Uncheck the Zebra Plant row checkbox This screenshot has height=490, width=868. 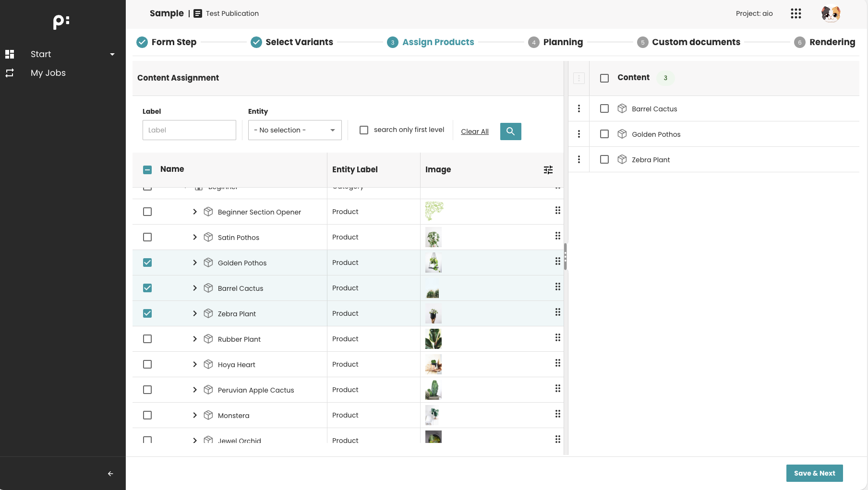pyautogui.click(x=147, y=313)
